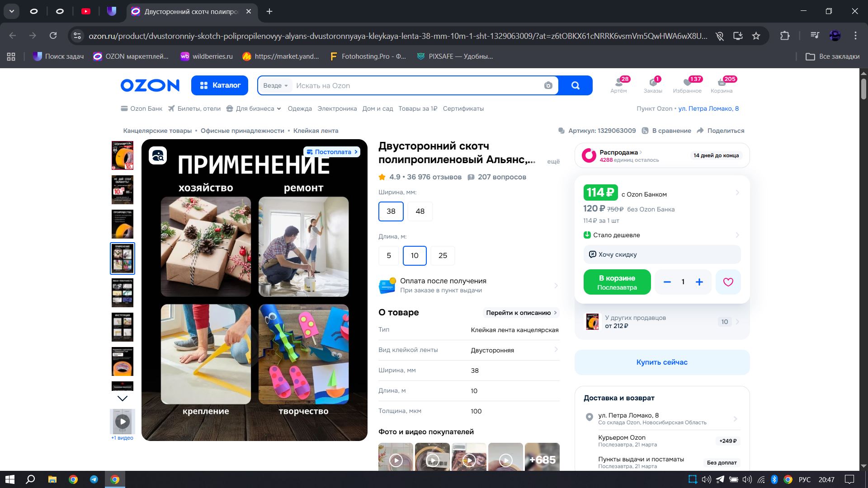Select length option 25
The height and width of the screenshot is (488, 868).
[x=443, y=255]
